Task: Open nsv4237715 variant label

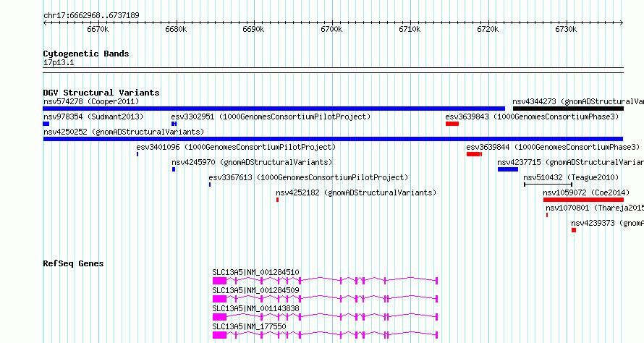Action: (x=570, y=162)
